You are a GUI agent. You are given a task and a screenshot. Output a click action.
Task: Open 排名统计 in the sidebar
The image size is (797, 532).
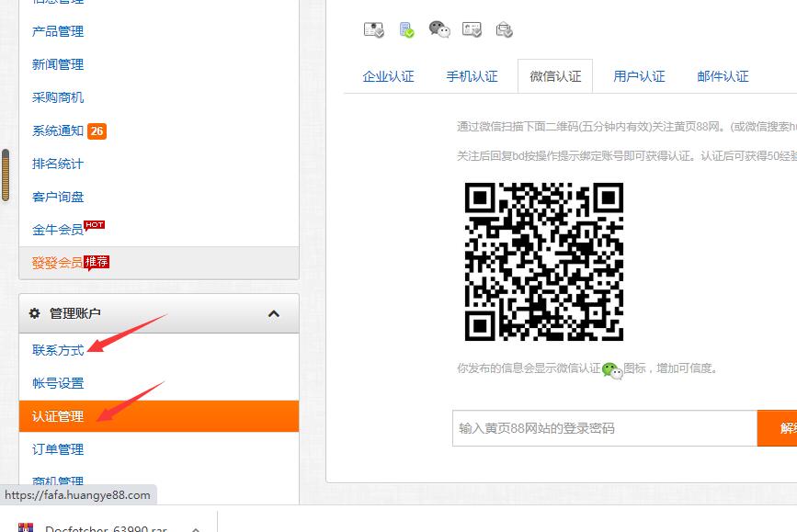(x=58, y=164)
